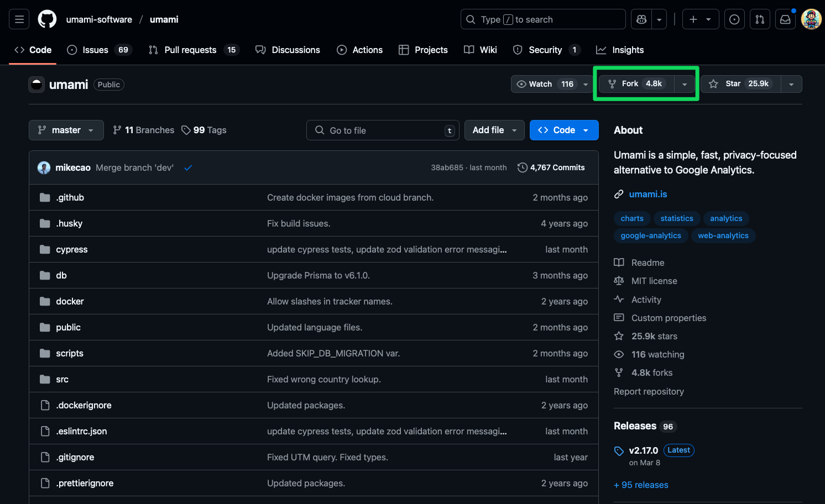The width and height of the screenshot is (825, 504).
Task: Click the v2.17.0 release tag icon
Action: pos(619,451)
